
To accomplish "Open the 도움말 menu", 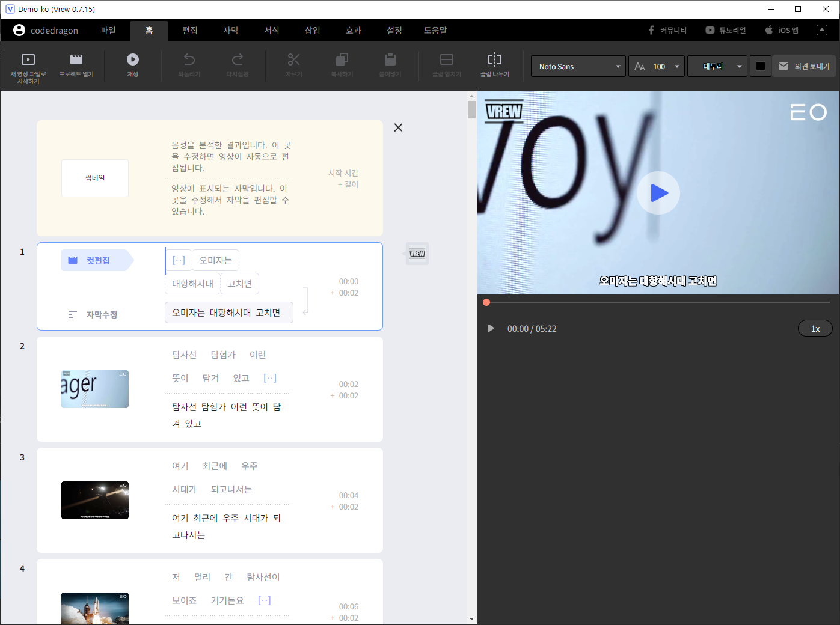I will 435,30.
